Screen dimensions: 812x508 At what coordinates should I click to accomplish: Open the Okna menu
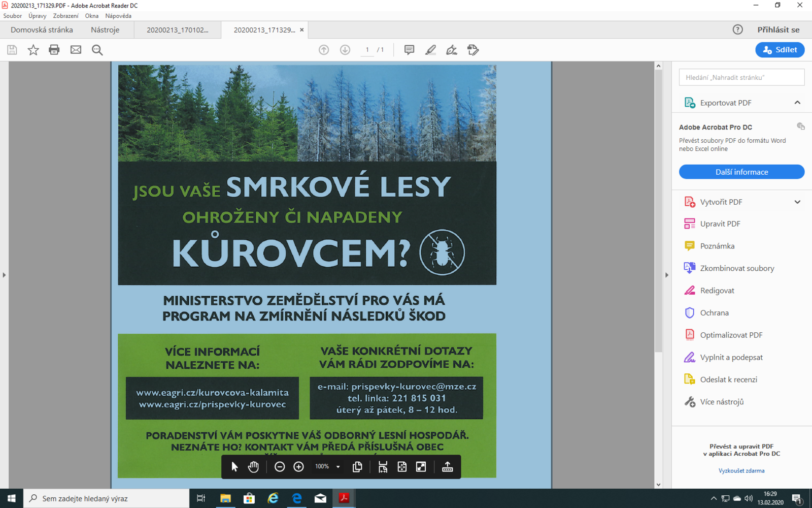click(x=92, y=16)
